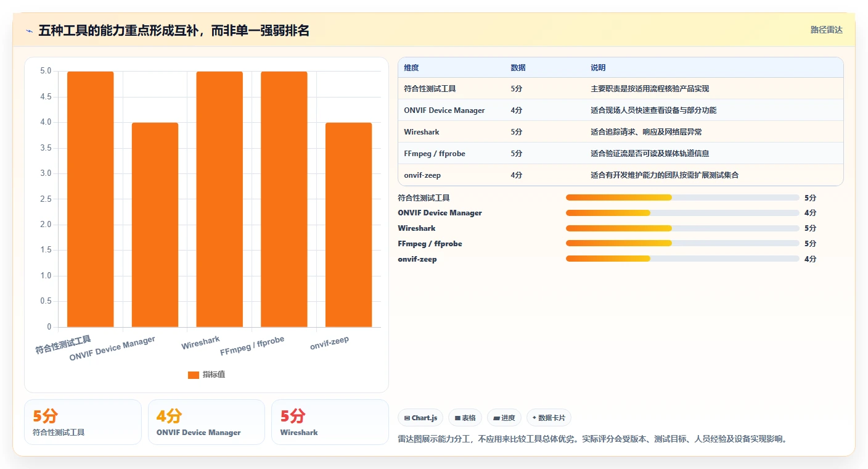868x469 pixels.
Task: Click the Wireshark progress bar
Action: 682,228
